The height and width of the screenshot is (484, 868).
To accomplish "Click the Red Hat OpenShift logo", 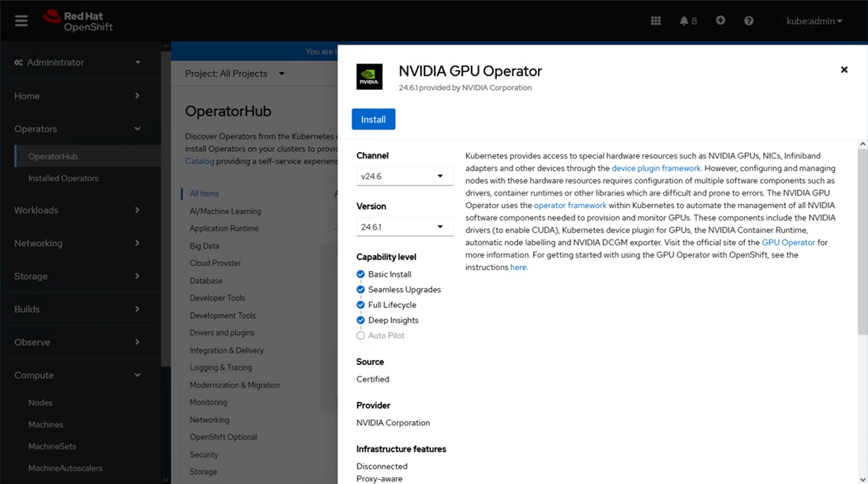I will (78, 21).
